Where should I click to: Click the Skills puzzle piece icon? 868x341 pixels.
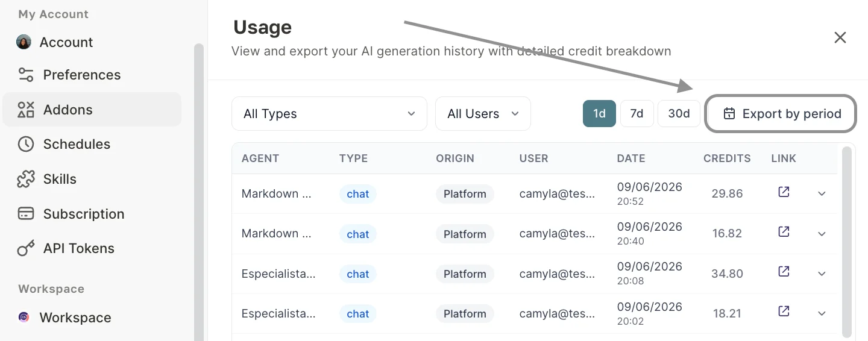tap(26, 179)
